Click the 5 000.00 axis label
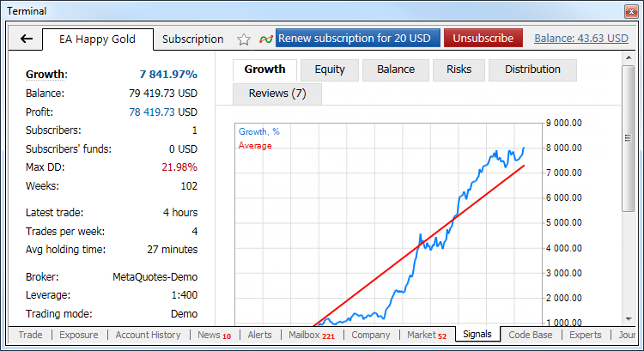 point(564,223)
